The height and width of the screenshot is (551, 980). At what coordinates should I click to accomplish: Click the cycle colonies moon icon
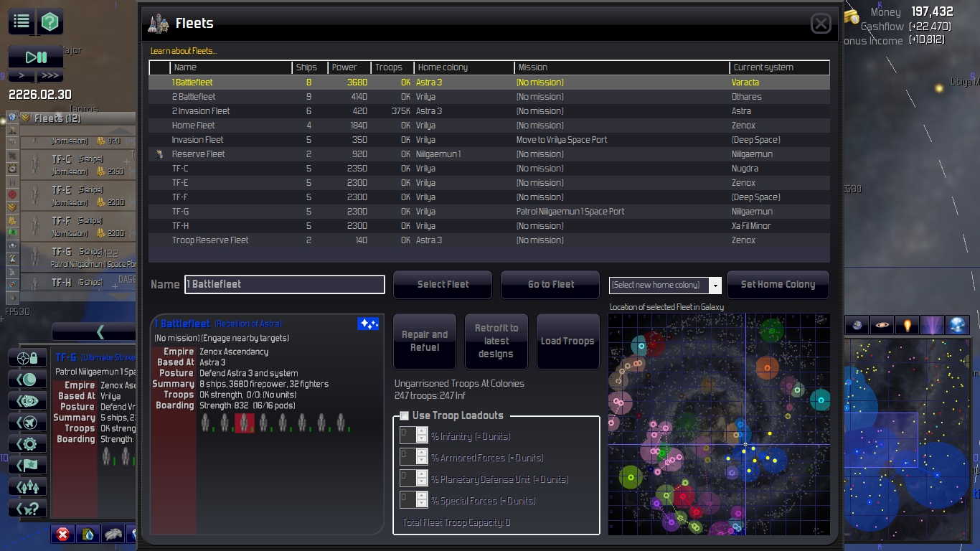pos(27,379)
